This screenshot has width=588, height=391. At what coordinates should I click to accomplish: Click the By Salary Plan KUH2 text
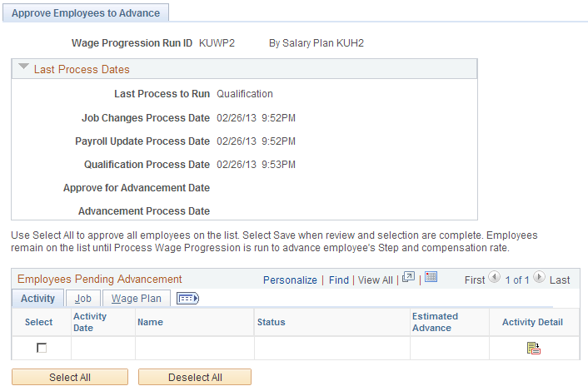tap(316, 43)
